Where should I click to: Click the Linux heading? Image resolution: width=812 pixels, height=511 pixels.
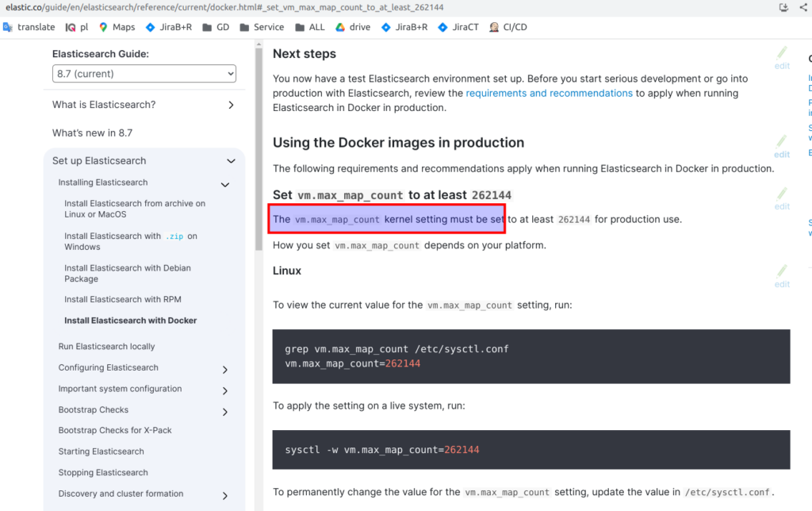287,271
